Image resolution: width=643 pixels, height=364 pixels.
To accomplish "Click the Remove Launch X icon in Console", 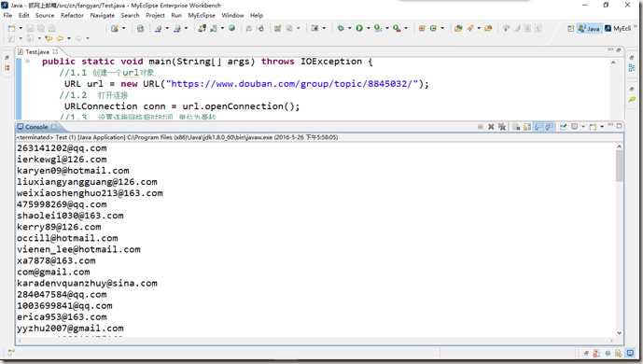I will tap(491, 127).
